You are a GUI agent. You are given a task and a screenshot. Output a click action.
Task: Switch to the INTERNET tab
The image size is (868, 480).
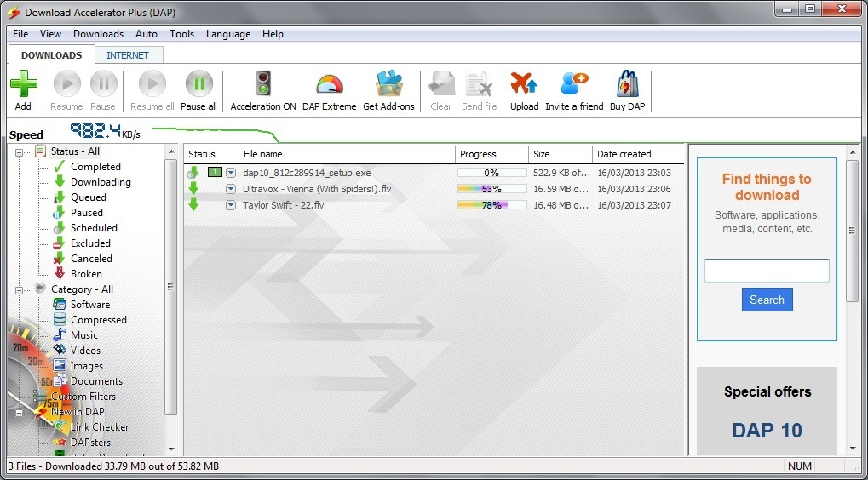click(128, 55)
